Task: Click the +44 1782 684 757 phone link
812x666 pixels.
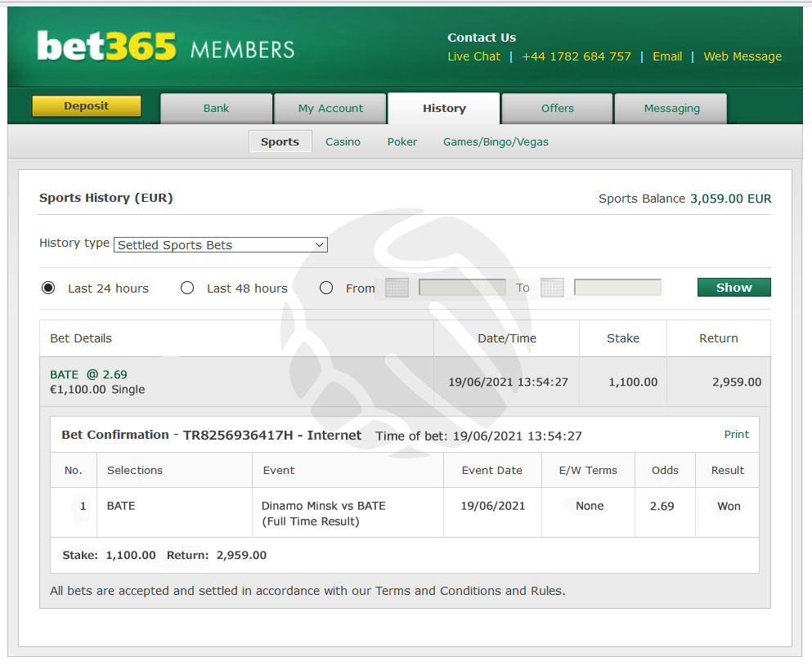Action: tap(576, 56)
